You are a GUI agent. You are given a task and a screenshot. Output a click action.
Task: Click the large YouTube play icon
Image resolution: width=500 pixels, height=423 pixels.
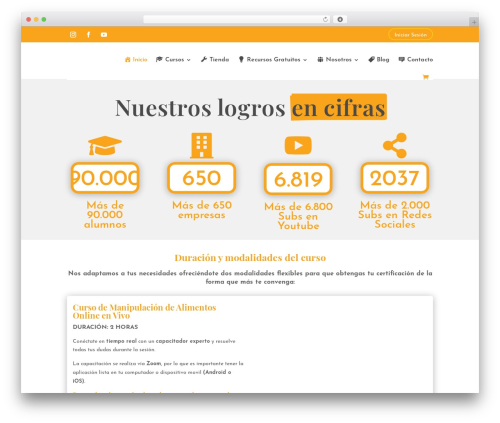tap(298, 145)
